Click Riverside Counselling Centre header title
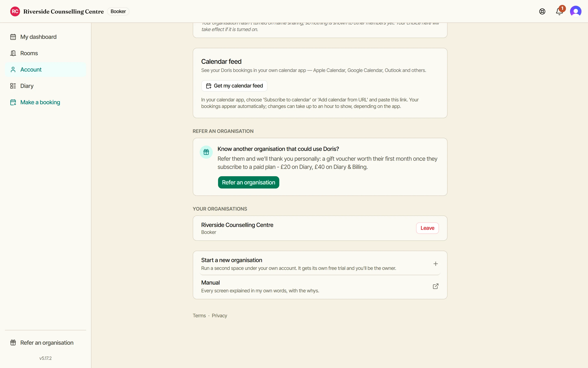 [x=63, y=11]
